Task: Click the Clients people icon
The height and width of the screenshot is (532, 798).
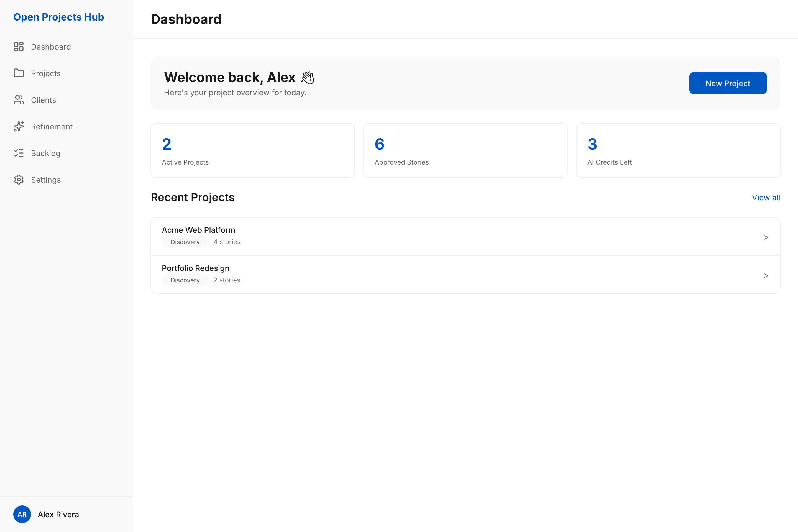Action: tap(19, 100)
